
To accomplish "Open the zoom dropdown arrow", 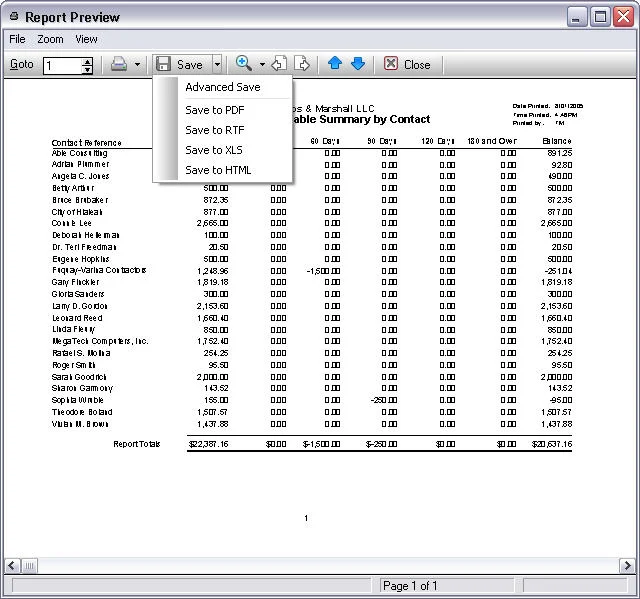I will coord(262,64).
